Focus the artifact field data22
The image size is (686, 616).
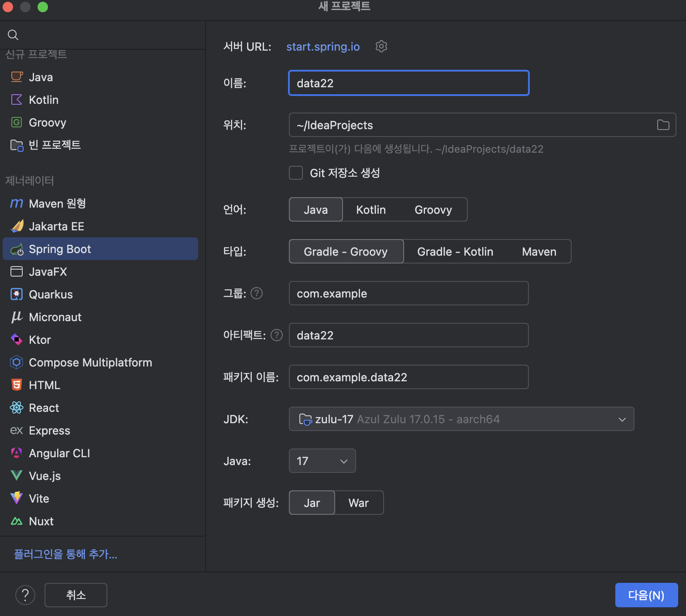point(409,335)
